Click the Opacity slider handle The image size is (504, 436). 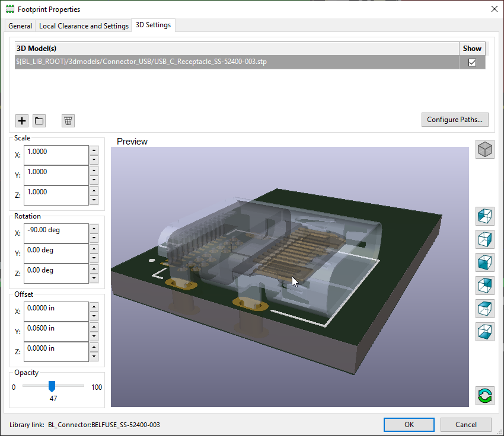coord(52,386)
